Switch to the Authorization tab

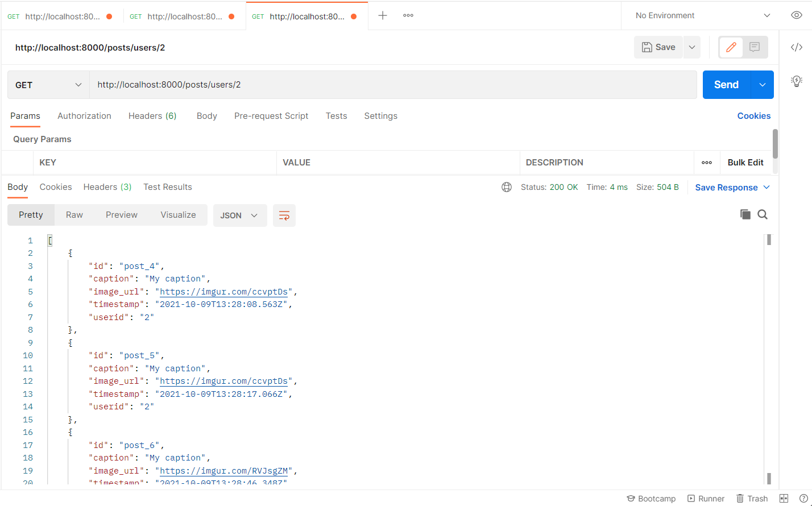84,116
